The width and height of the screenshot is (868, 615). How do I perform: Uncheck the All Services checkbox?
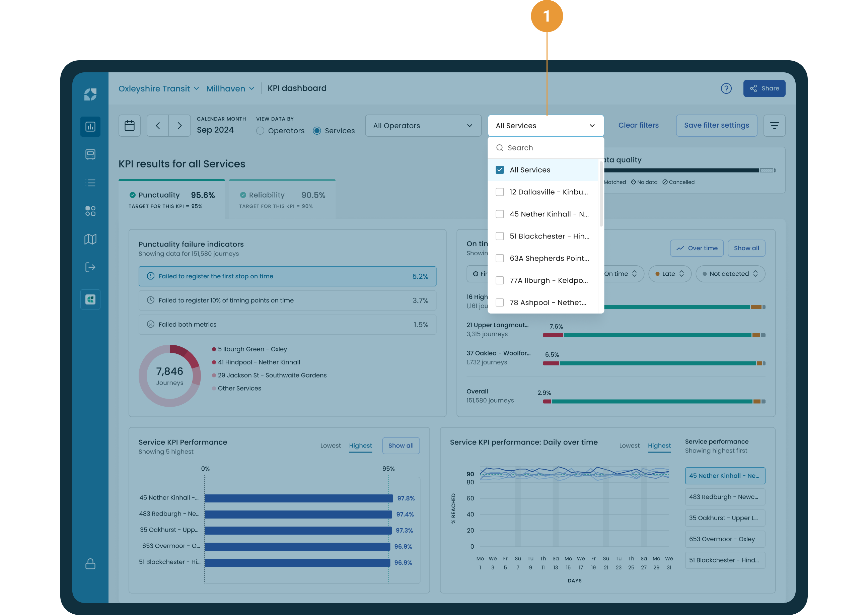[x=500, y=170]
